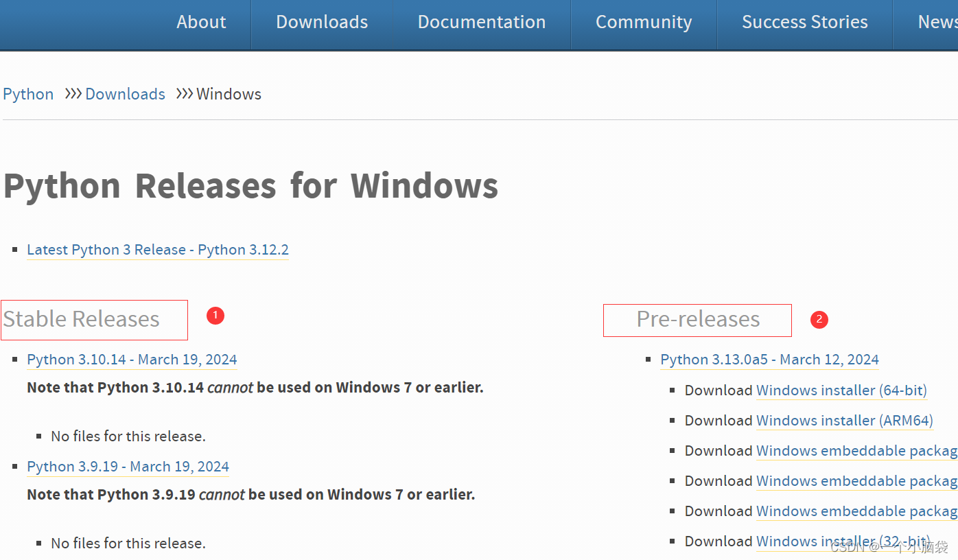Click the Note that Python 3.10.14 cannot be used text
Viewport: 958px width, 560px height.
point(255,388)
